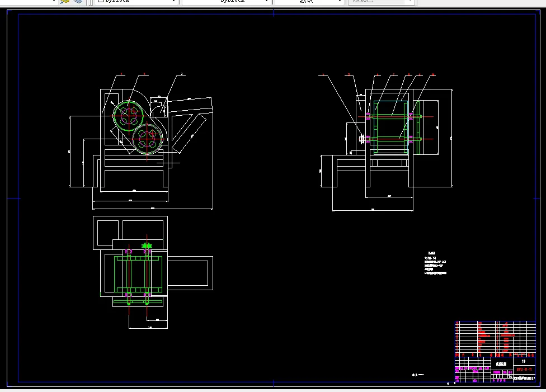Open the greyed-out plot style dropdown
546x392 pixels.
click(382, 1)
